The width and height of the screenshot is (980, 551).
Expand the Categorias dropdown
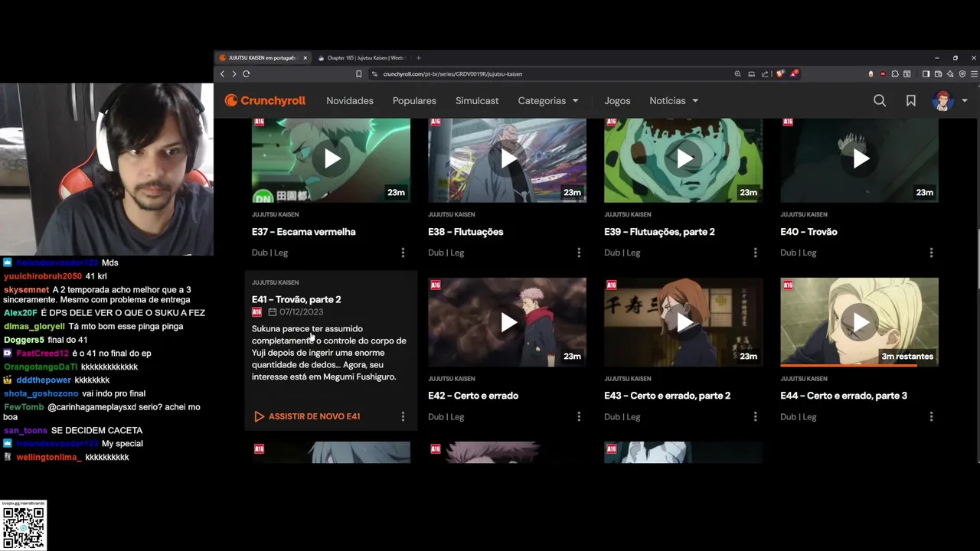(x=548, y=100)
